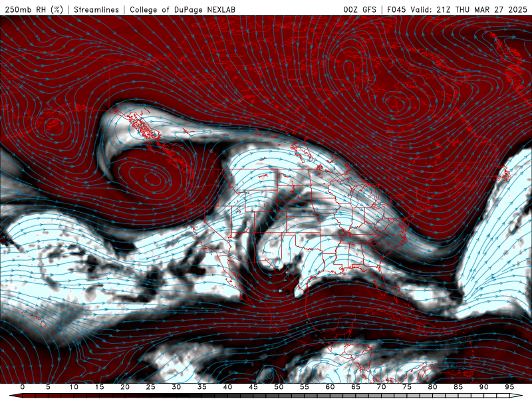Select the 35 label on the color scale
The width and height of the screenshot is (532, 399).
202,387
